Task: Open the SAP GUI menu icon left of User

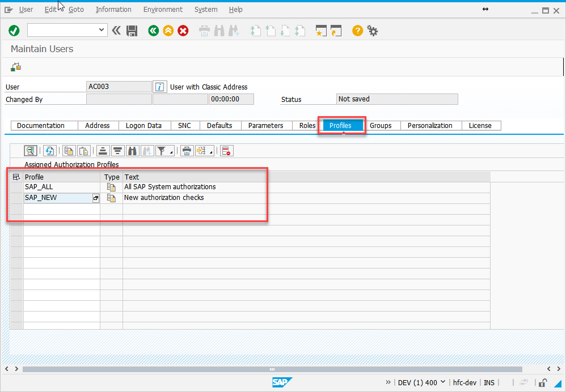Action: tap(9, 10)
